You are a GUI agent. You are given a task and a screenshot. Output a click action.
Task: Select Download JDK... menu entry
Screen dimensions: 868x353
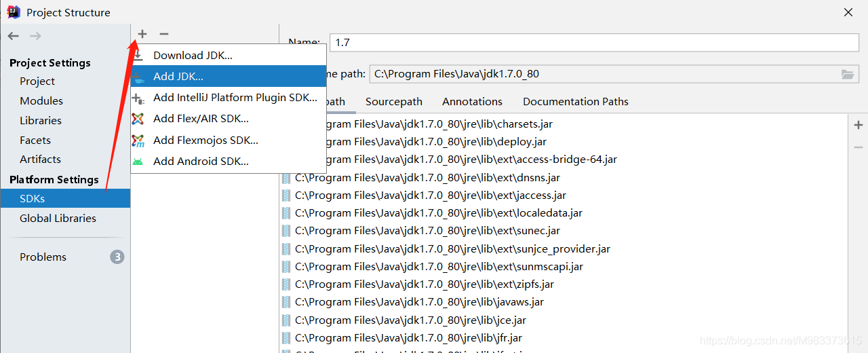tap(229, 55)
